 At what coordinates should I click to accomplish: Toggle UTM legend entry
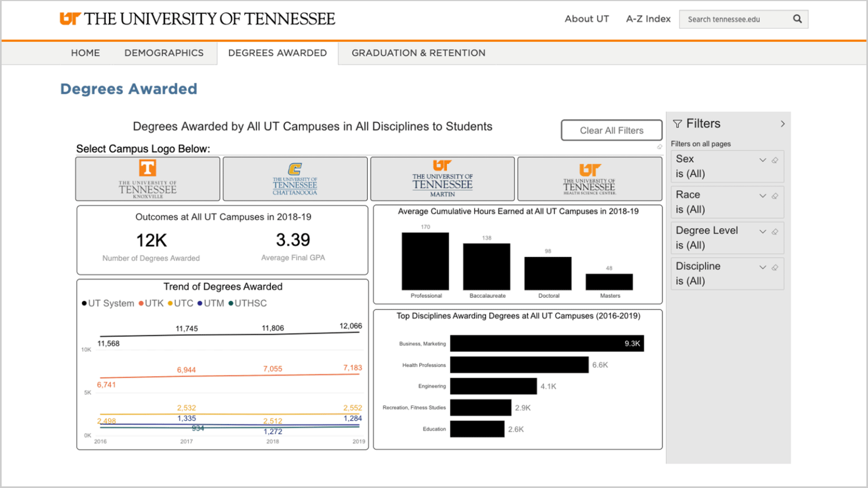(x=211, y=303)
